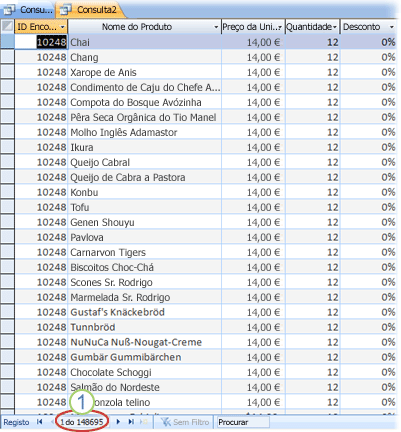Open Nome do Produto column dropdown arrow
Screen dimensions: 401x432
(216, 27)
